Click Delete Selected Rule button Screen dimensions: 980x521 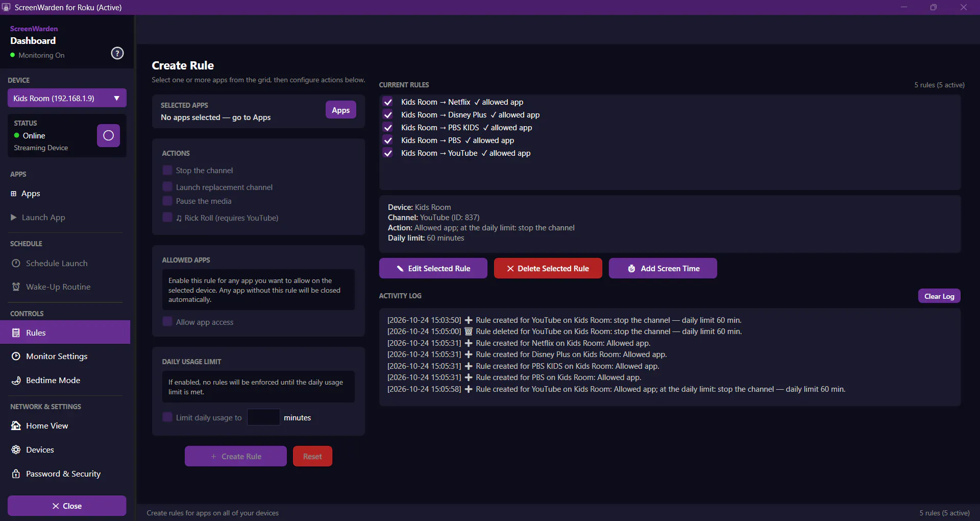click(x=548, y=268)
